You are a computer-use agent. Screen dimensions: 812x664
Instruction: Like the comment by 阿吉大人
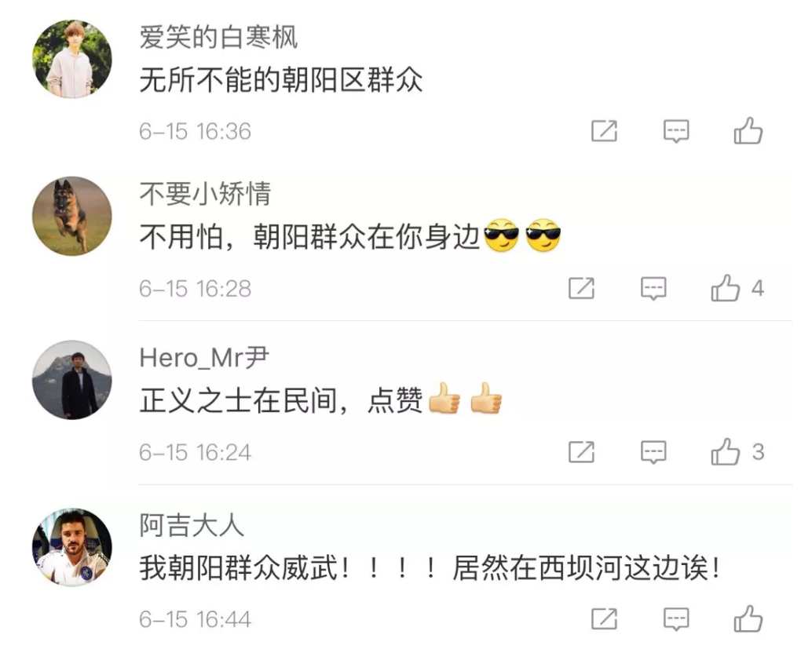click(748, 618)
